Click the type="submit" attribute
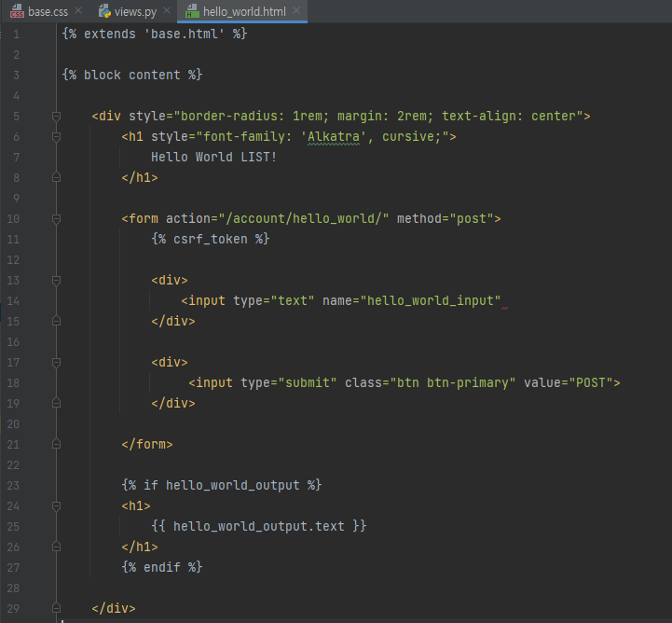672x623 pixels. coord(288,382)
